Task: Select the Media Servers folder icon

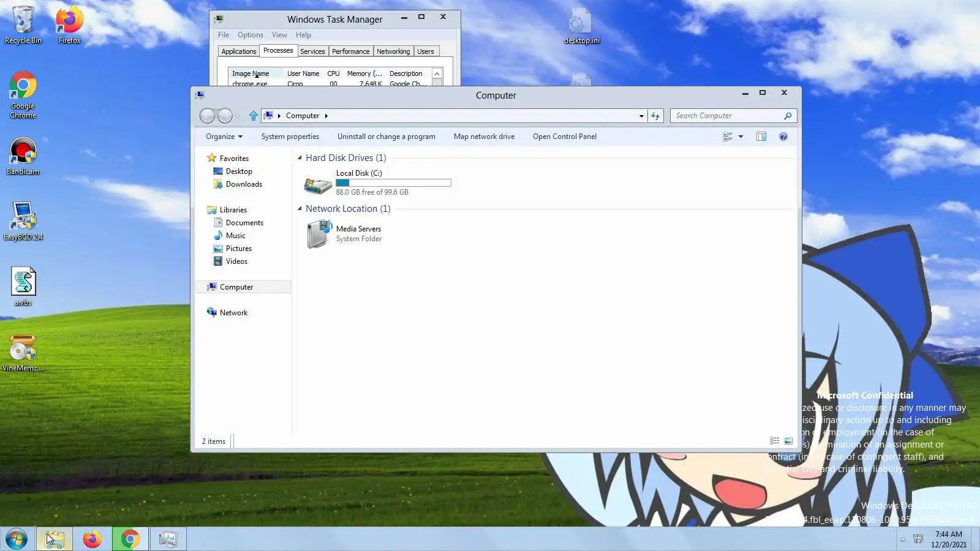Action: [318, 234]
